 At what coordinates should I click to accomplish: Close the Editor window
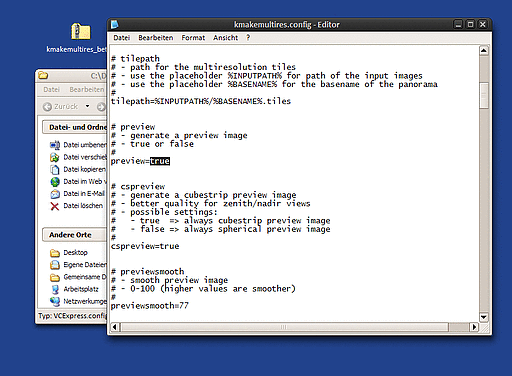click(482, 24)
